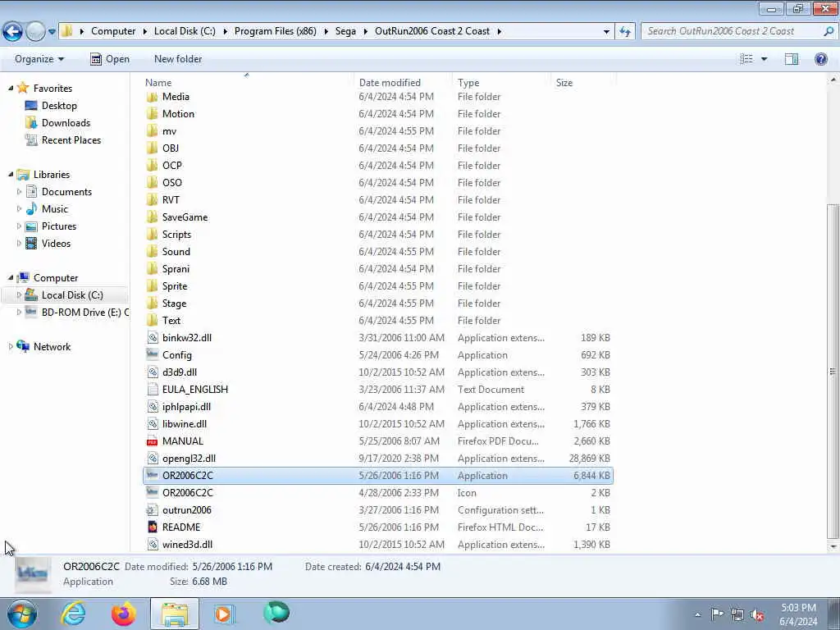Select the Motion folder icon
The width and height of the screenshot is (840, 630).
point(152,114)
